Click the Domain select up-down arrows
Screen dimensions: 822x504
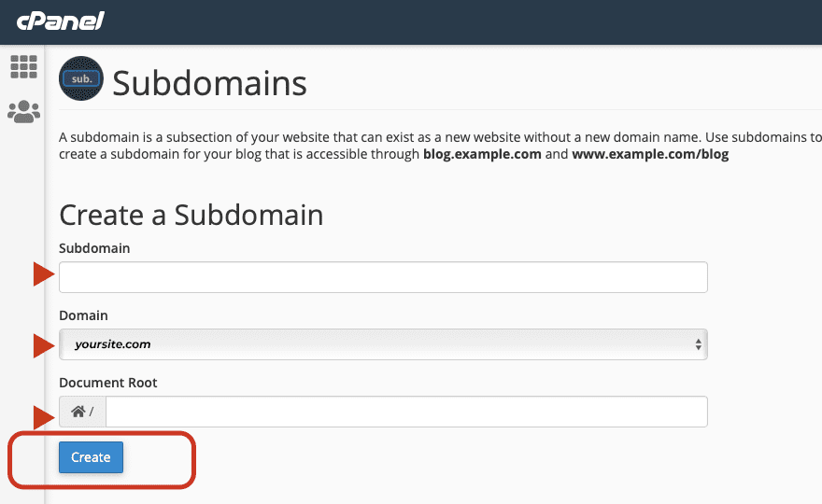pos(698,344)
